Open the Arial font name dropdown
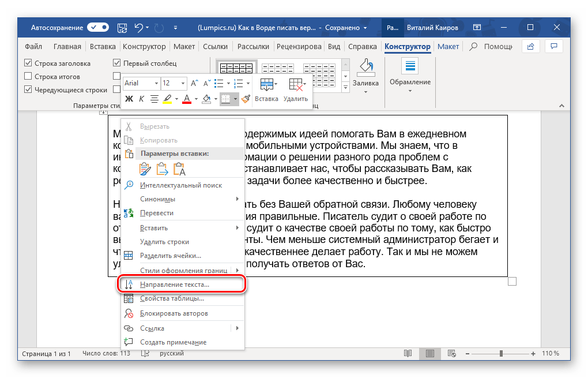588x378 pixels. point(141,84)
